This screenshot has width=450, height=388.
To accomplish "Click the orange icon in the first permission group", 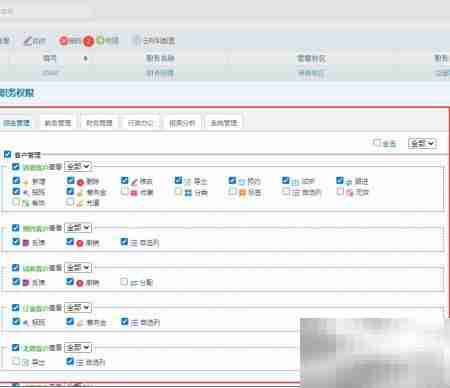I will click(x=242, y=193).
